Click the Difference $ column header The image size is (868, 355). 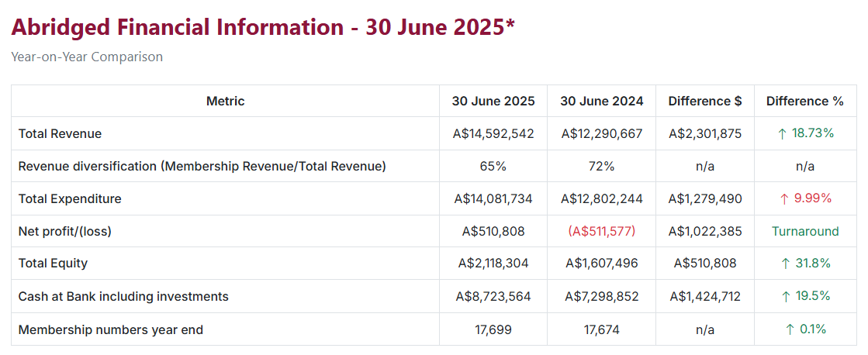pyautogui.click(x=704, y=101)
